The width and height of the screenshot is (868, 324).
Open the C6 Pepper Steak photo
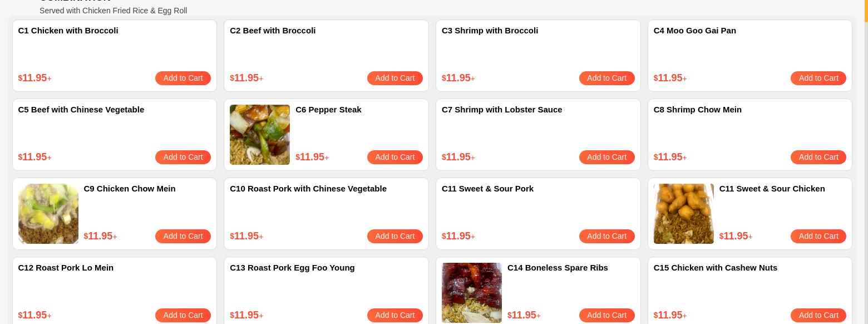point(260,135)
